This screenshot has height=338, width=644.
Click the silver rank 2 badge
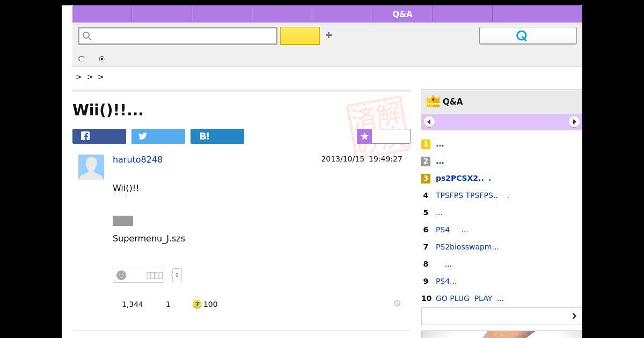tap(426, 161)
